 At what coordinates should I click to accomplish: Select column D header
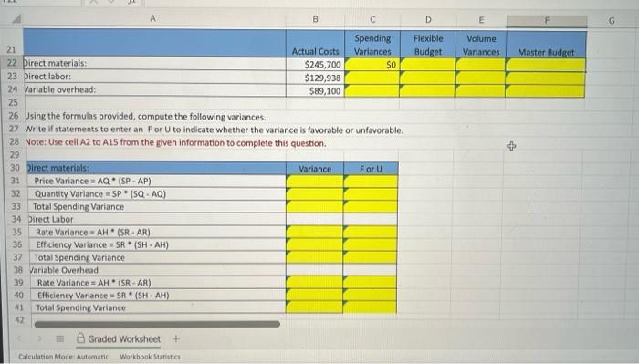click(428, 19)
